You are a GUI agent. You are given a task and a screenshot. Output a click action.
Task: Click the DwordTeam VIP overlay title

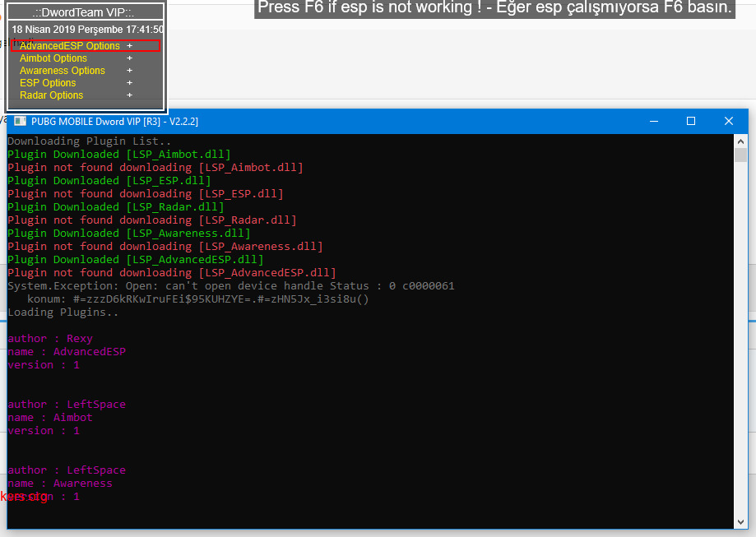coord(83,12)
